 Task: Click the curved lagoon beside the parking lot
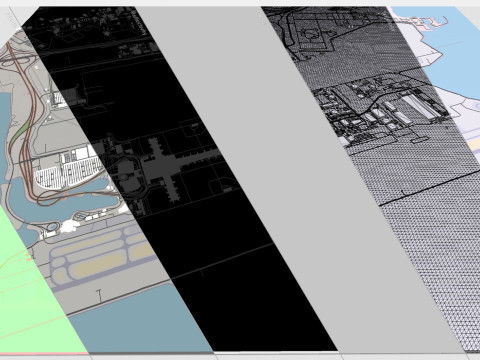(x=63, y=200)
